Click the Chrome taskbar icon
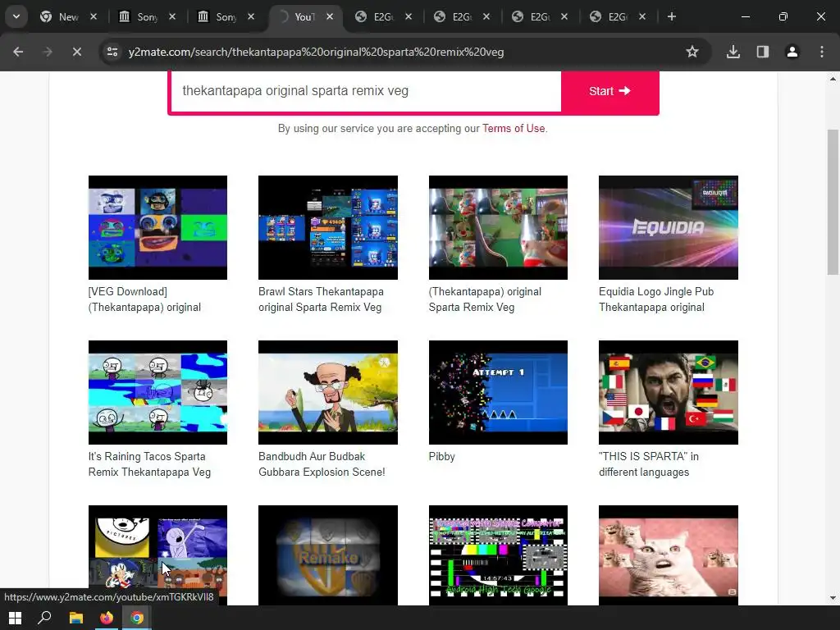Image resolution: width=840 pixels, height=630 pixels. coord(137,618)
